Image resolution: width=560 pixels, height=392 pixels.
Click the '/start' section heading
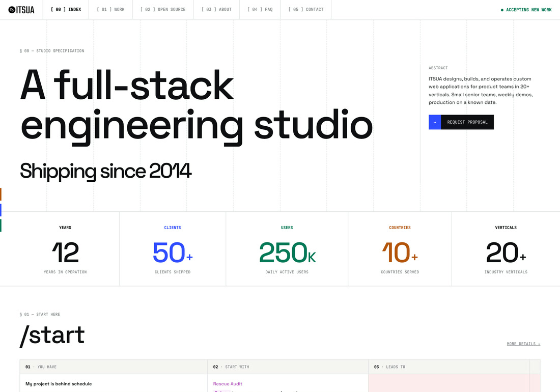coord(52,336)
